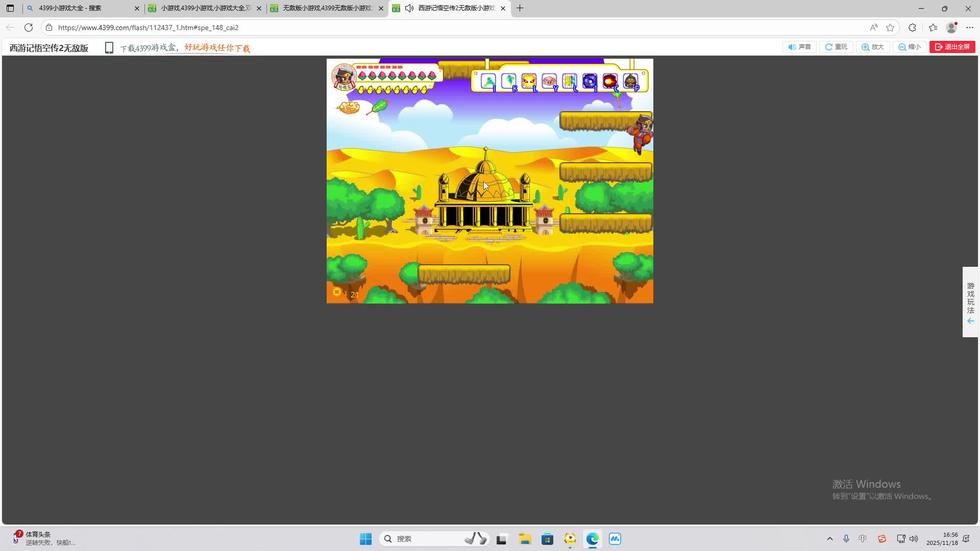980x551 pixels.
Task: Click 退出全屏 red button
Action: [952, 47]
